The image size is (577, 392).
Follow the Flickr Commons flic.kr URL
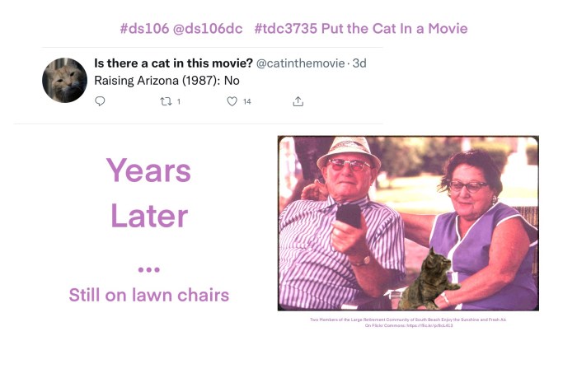pos(429,325)
